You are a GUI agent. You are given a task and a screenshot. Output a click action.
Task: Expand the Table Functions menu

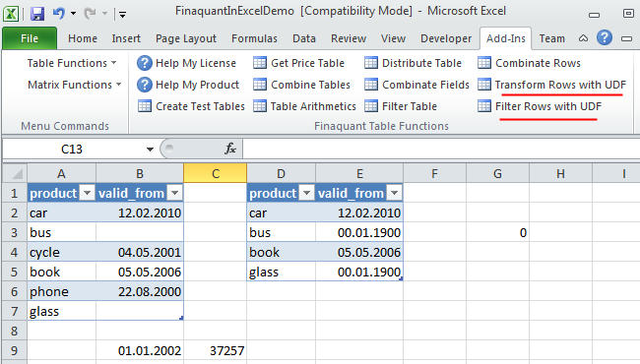72,63
